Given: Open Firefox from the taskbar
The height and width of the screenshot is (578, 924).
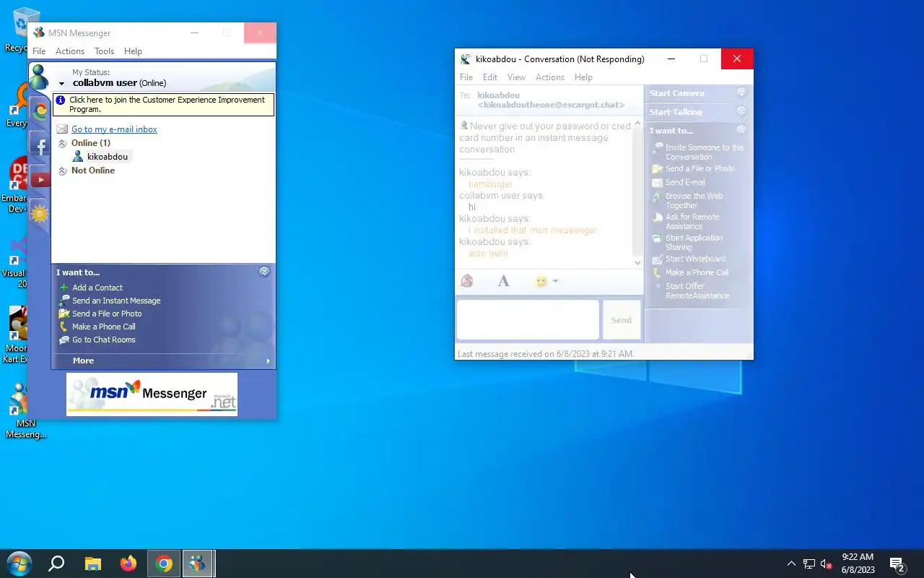Looking at the screenshot, I should tap(128, 564).
